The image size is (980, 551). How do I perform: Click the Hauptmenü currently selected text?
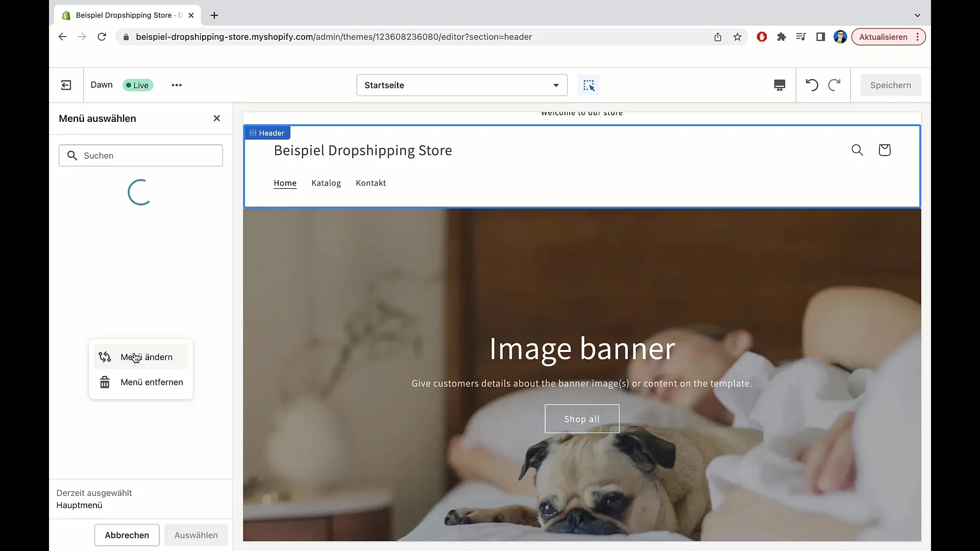tap(79, 505)
